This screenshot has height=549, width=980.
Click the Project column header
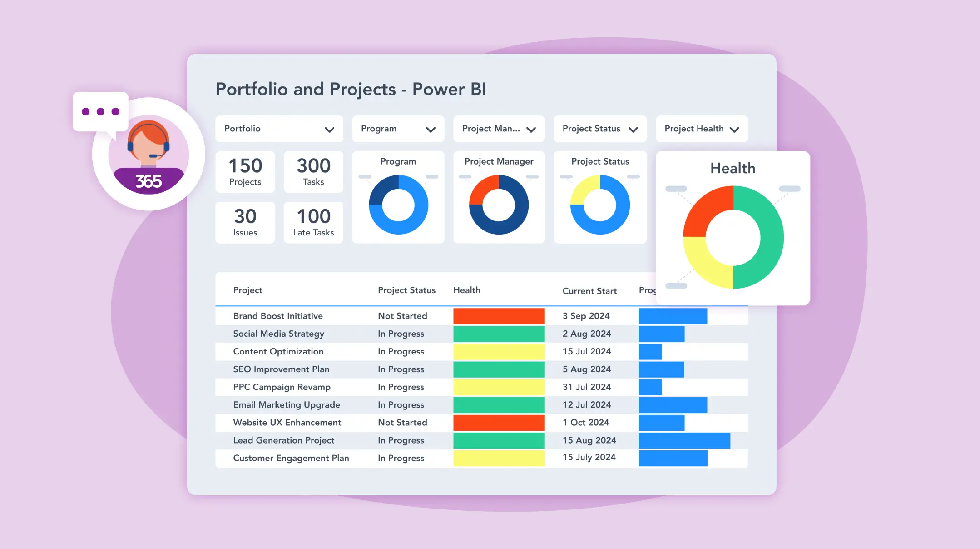(247, 290)
